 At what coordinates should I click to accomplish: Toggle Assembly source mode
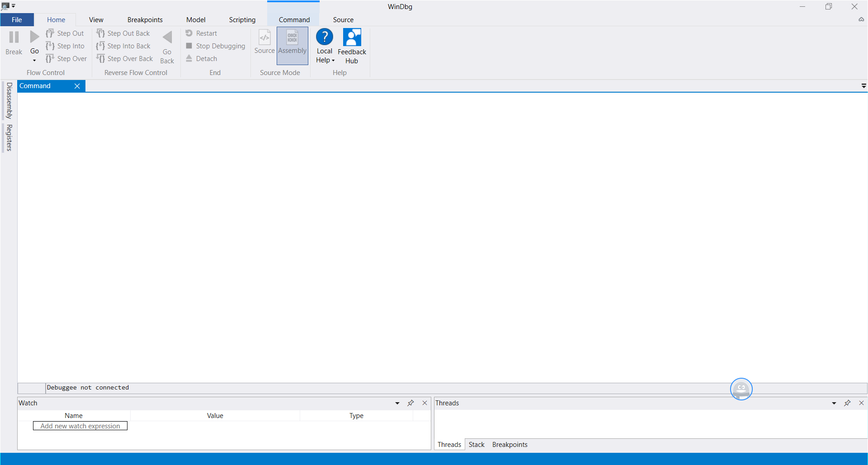(x=292, y=45)
